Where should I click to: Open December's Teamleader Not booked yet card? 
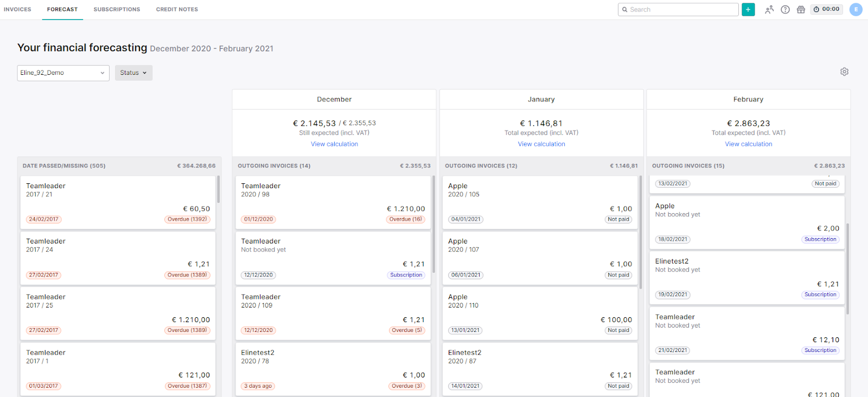coord(333,258)
